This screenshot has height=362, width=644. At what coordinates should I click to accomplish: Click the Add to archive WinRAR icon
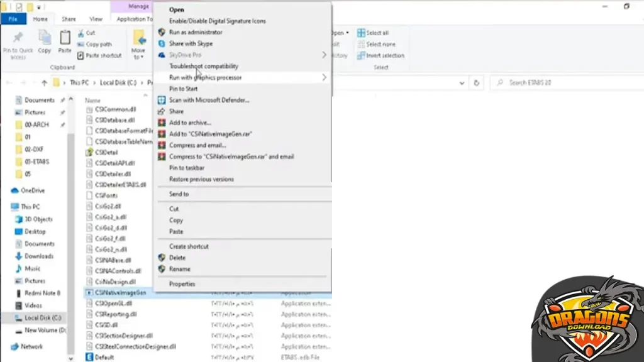click(162, 123)
